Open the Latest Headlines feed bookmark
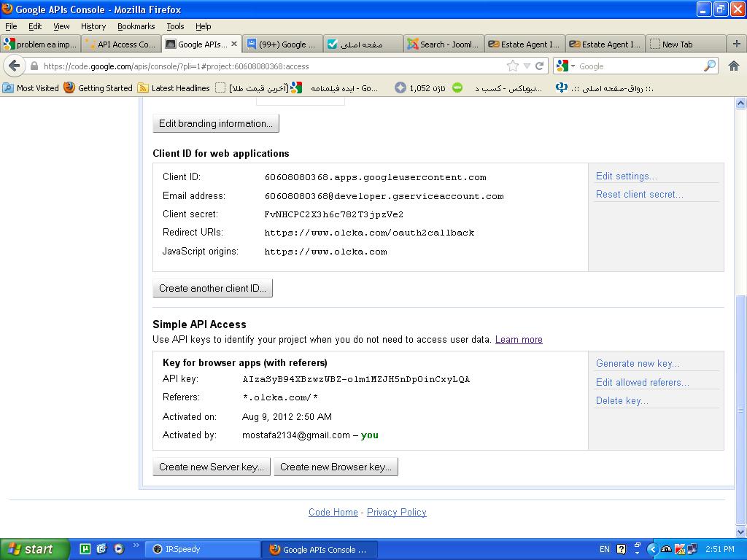The height and width of the screenshot is (560, 747). [174, 88]
